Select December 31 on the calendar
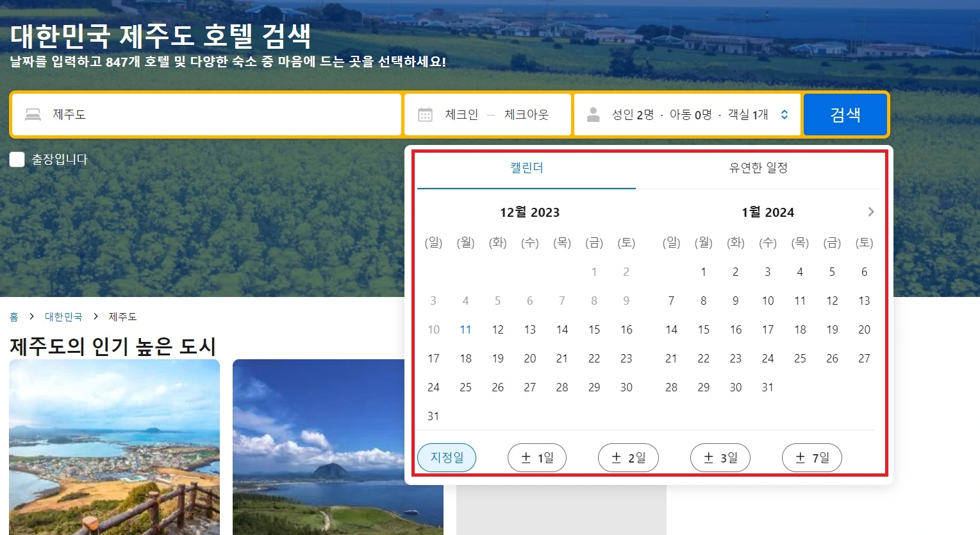The height and width of the screenshot is (535, 980). pyautogui.click(x=433, y=416)
